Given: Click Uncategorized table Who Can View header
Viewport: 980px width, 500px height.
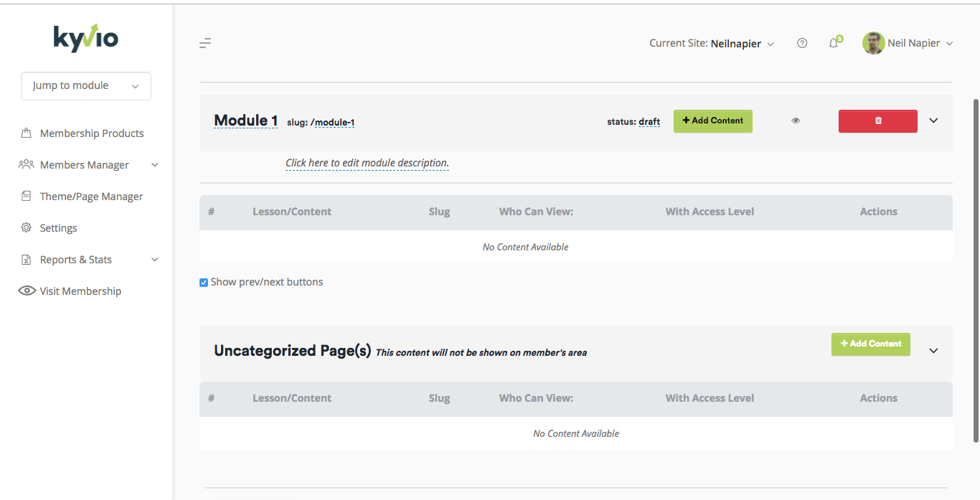Looking at the screenshot, I should [536, 398].
